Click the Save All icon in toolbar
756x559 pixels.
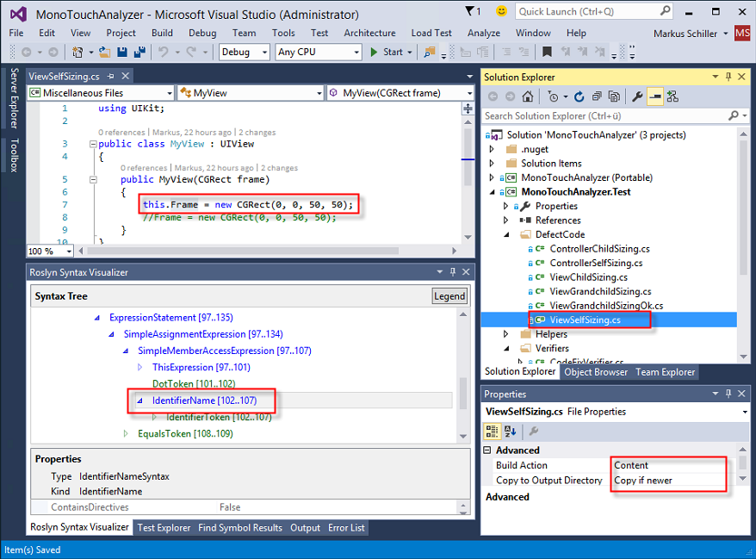[x=139, y=52]
